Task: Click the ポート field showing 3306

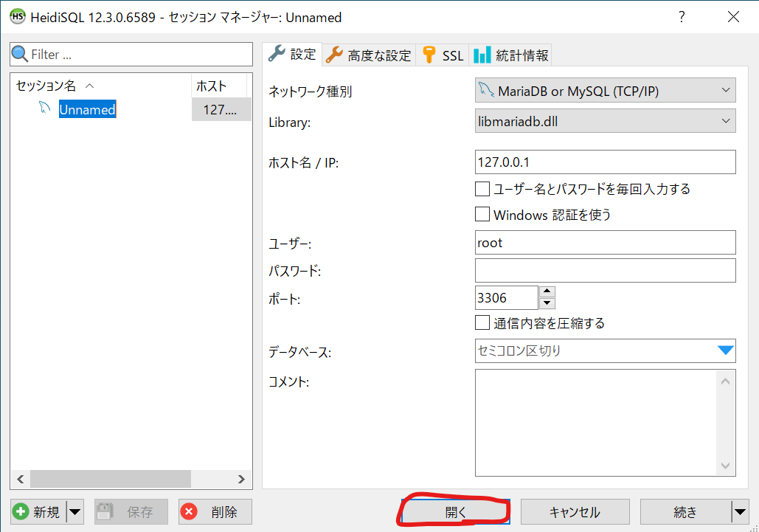Action: (506, 297)
